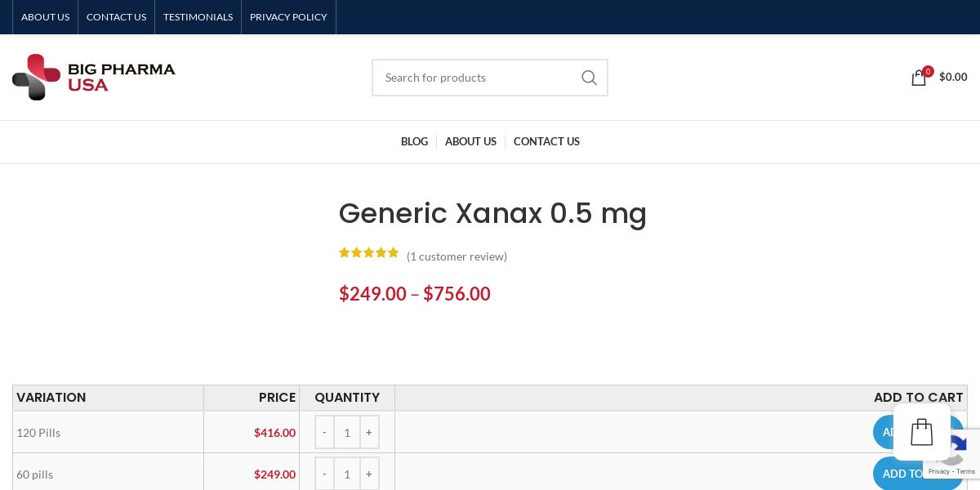Click the Big Pharma USA logo
Image resolution: width=980 pixels, height=490 pixels.
click(94, 77)
